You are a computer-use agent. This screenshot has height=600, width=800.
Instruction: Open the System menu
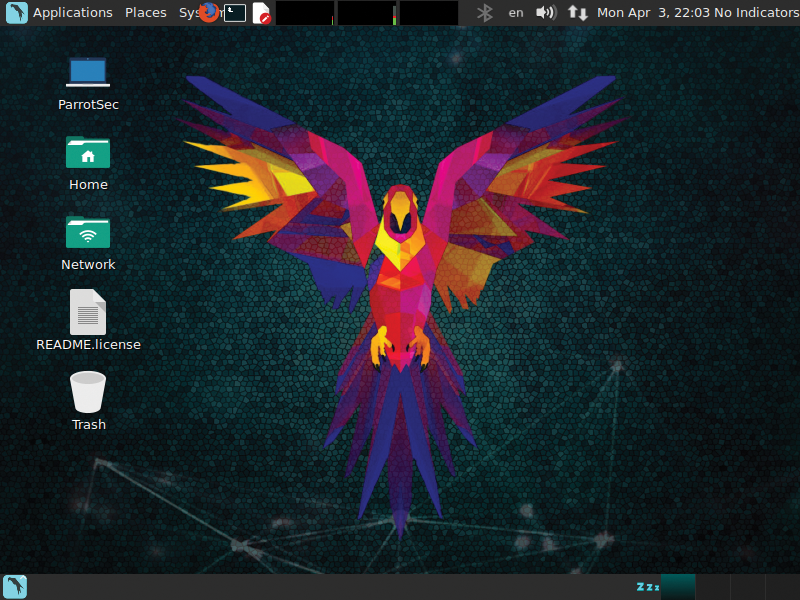click(188, 12)
